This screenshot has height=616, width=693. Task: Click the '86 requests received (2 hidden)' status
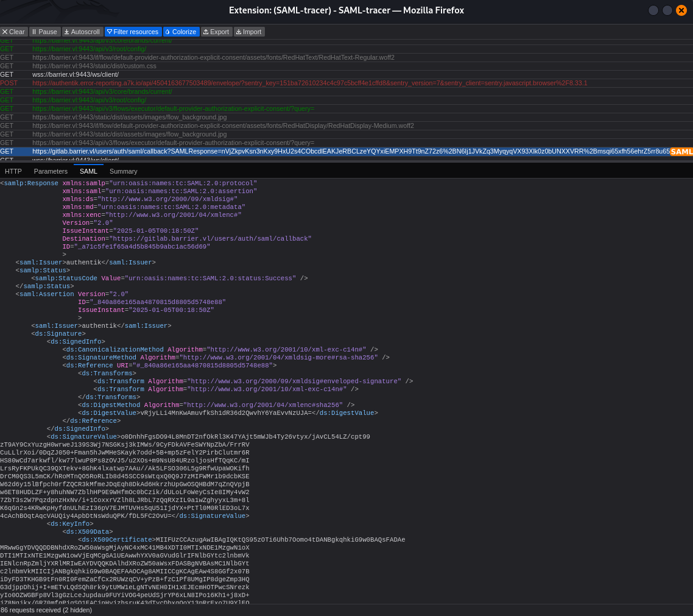46,611
